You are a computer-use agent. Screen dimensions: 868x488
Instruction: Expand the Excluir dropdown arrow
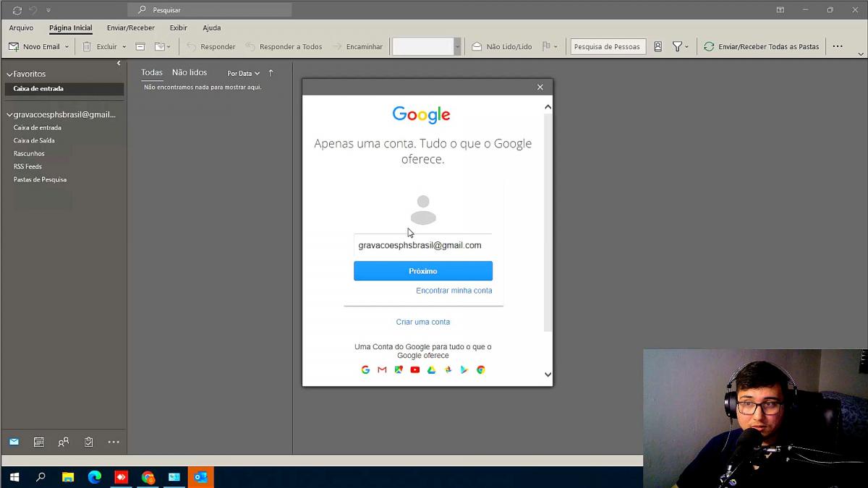point(124,46)
